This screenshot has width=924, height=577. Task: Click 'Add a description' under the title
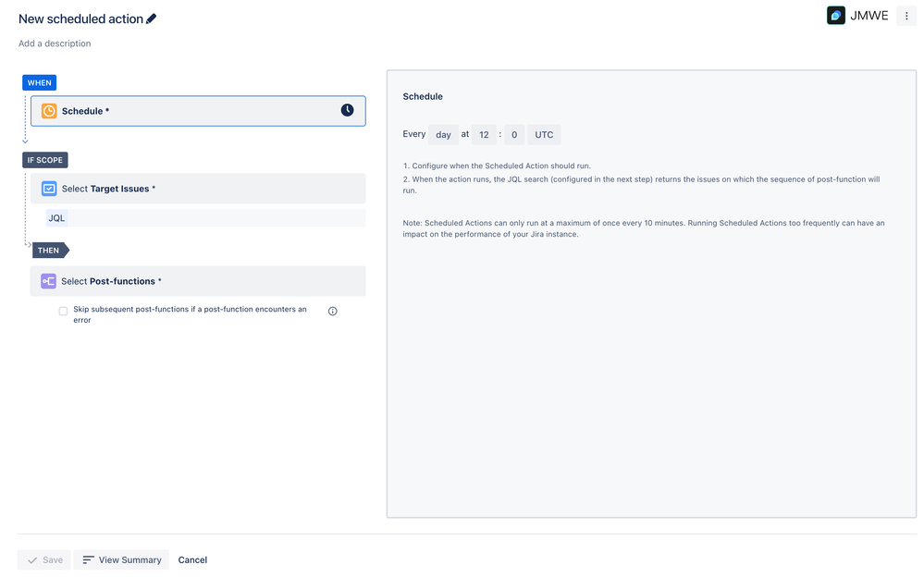tap(55, 43)
